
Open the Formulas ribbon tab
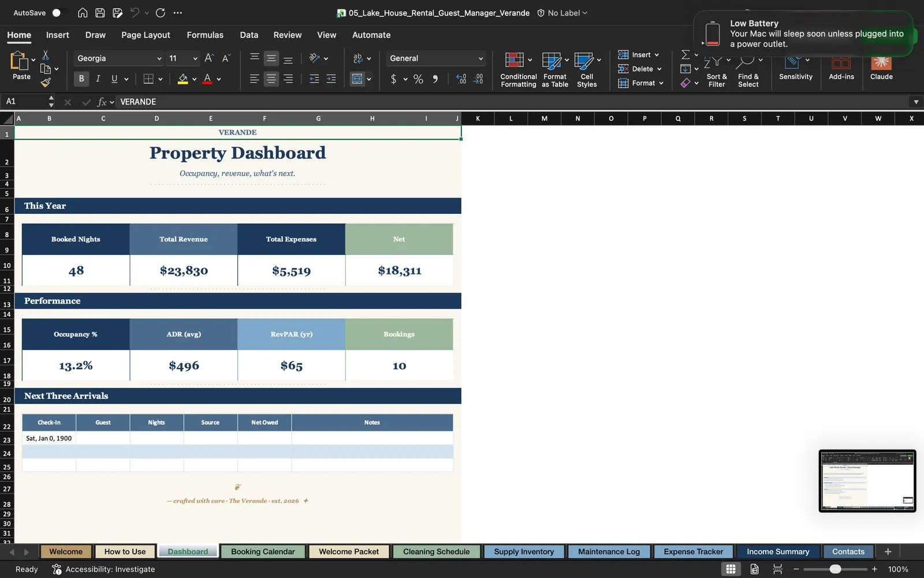[205, 35]
